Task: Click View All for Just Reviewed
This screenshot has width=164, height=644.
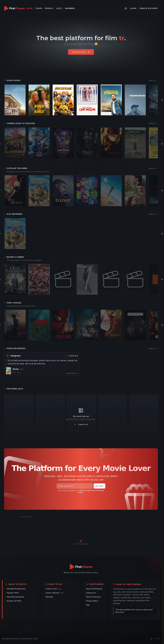Action: 153,214
